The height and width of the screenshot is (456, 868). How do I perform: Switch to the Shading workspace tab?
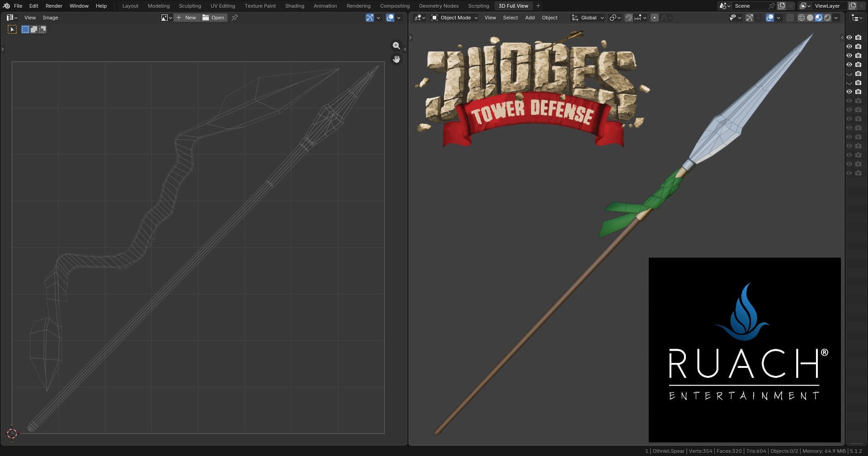294,6
